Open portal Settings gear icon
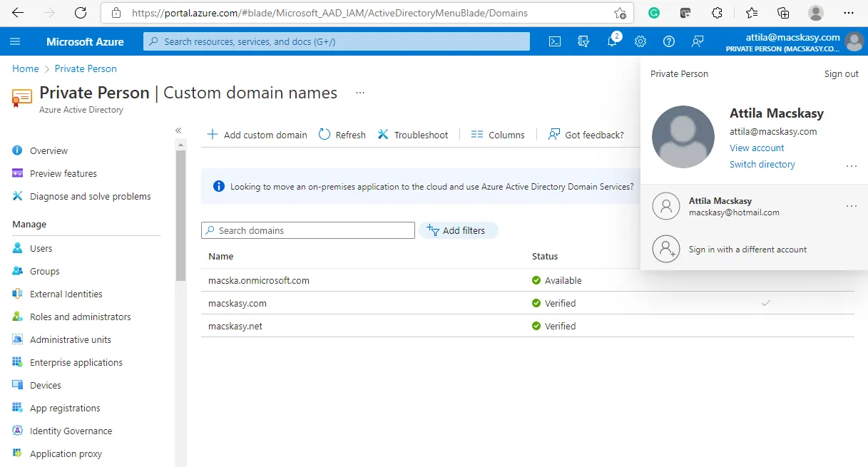 pyautogui.click(x=640, y=42)
